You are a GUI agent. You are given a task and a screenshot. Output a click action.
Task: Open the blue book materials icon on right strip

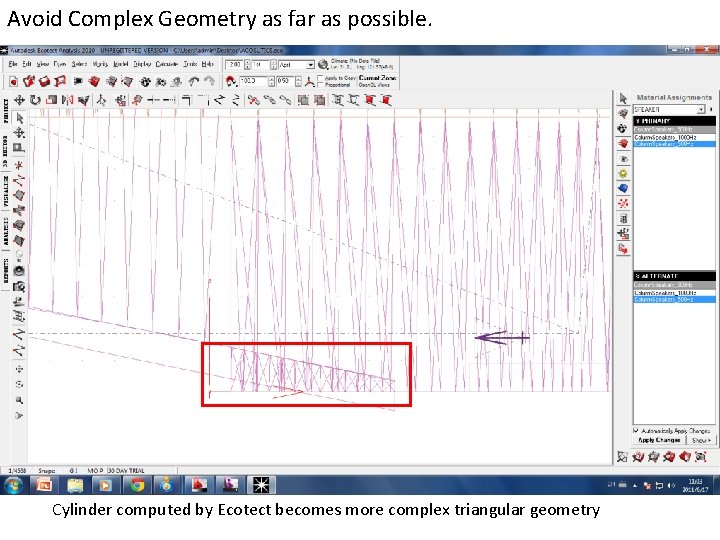coord(623,188)
